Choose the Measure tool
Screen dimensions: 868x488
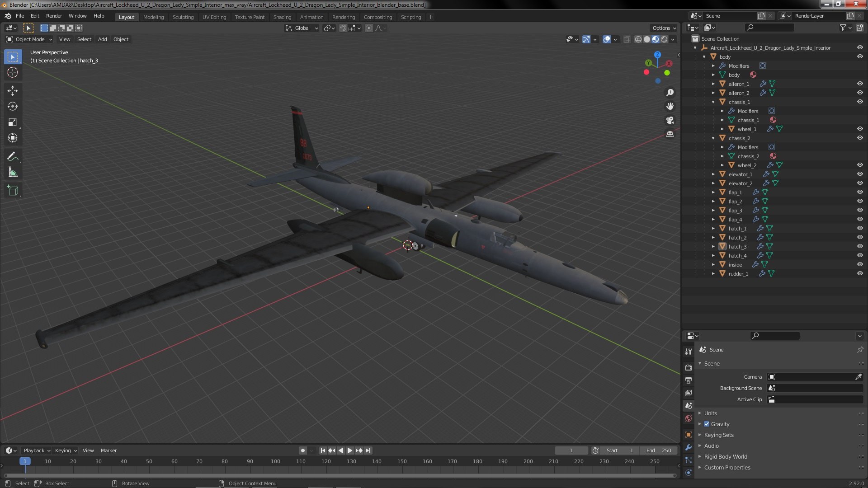tap(13, 173)
